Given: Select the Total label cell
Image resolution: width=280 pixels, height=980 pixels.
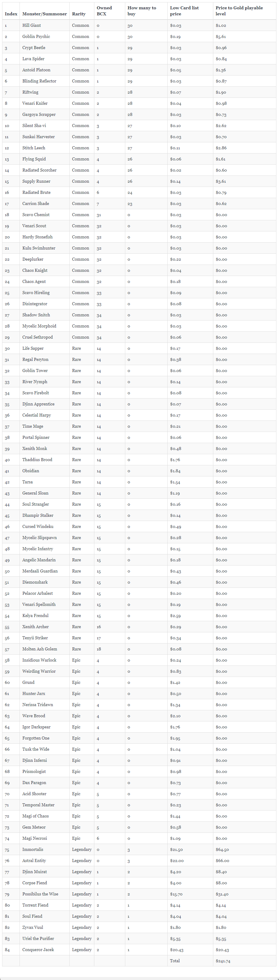Looking at the screenshot, I should pyautogui.click(x=175, y=961).
